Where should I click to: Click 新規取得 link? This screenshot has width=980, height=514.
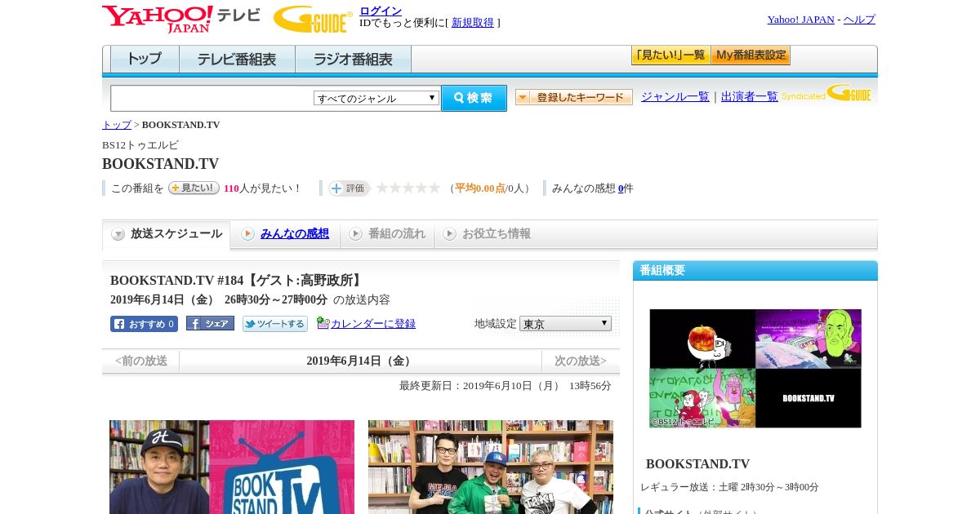coord(473,23)
